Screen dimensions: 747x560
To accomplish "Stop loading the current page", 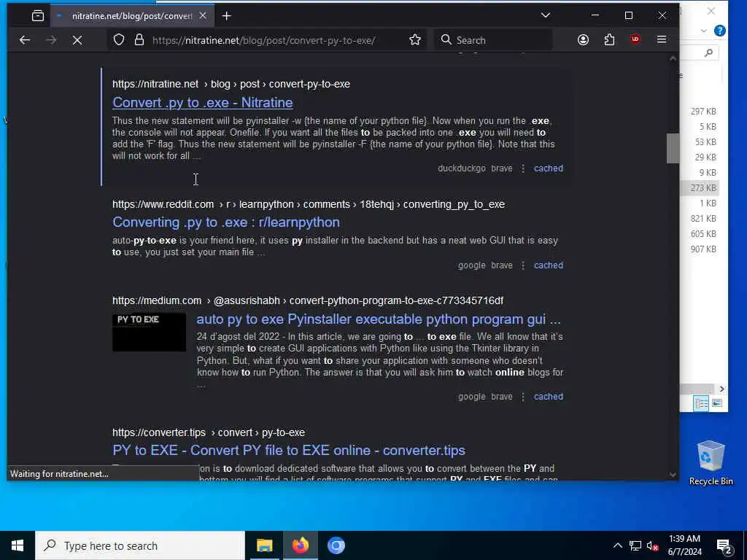I will (77, 40).
